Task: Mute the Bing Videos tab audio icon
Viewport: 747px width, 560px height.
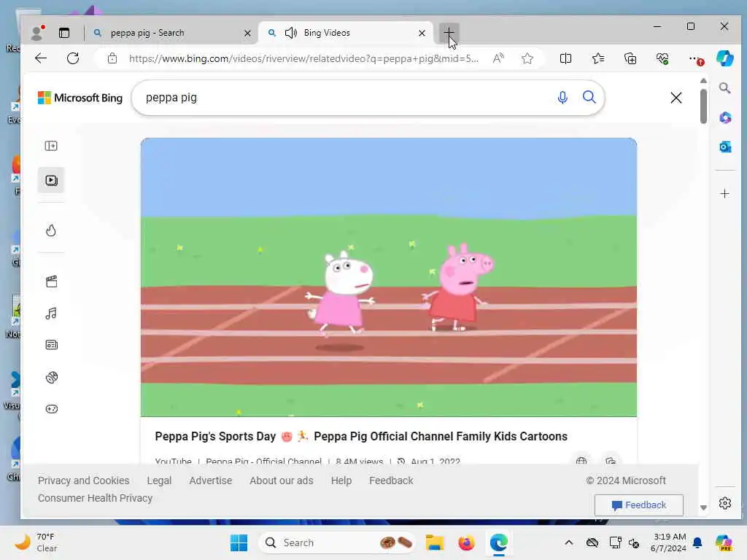Action: point(290,33)
